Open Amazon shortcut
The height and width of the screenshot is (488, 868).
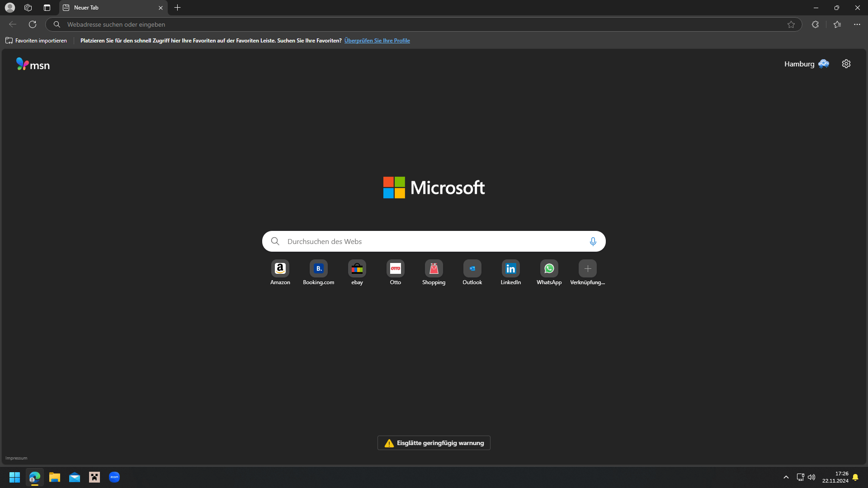coord(280,272)
